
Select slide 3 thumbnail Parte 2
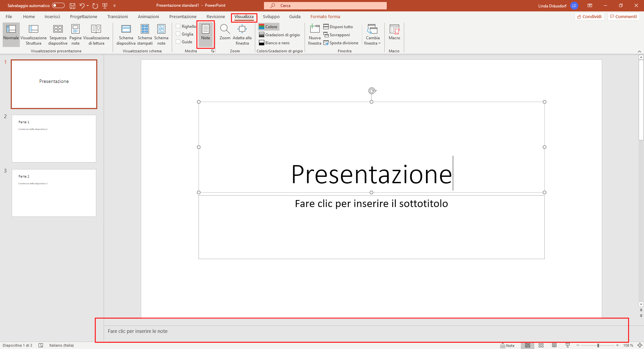pos(54,193)
